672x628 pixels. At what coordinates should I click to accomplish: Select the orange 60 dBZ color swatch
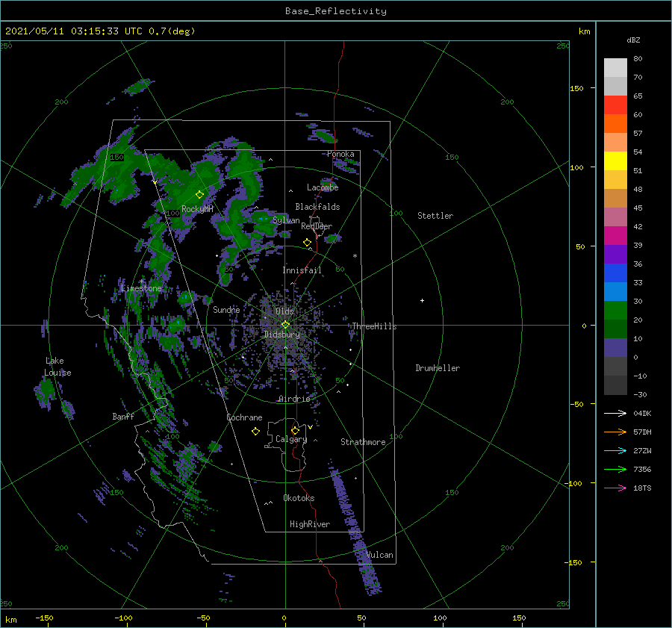coord(615,123)
